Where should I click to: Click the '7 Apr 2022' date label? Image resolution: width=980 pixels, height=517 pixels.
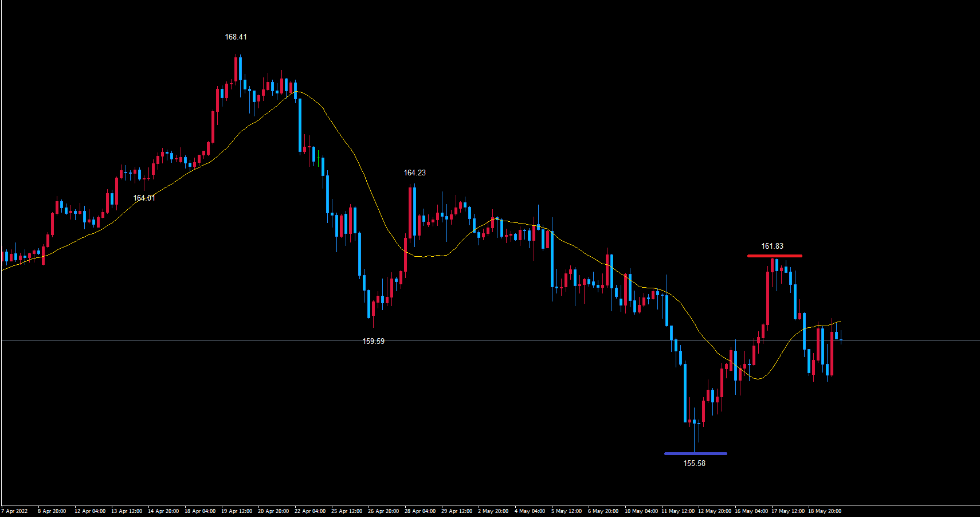(15, 511)
